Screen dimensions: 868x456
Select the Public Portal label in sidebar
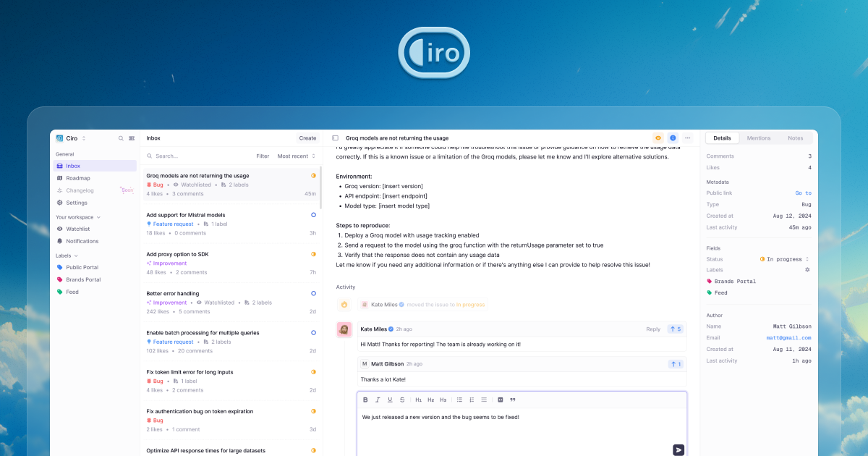click(95, 267)
